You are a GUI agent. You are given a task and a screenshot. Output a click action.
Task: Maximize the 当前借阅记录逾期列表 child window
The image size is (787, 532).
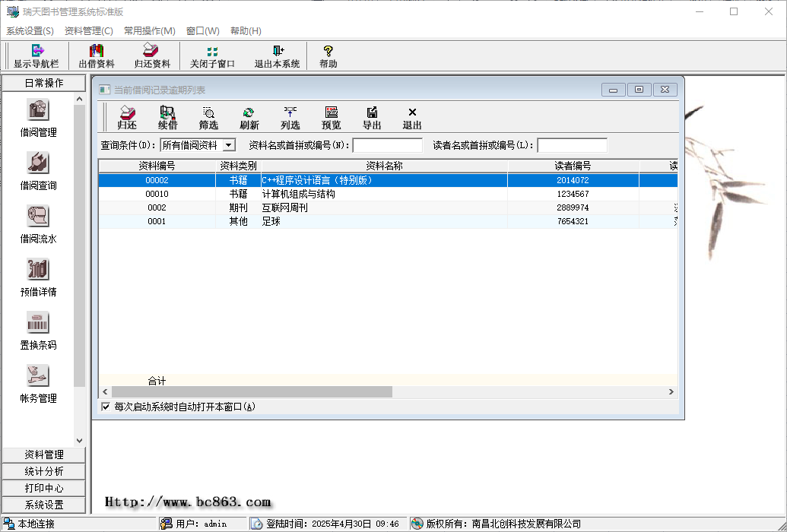pyautogui.click(x=639, y=90)
